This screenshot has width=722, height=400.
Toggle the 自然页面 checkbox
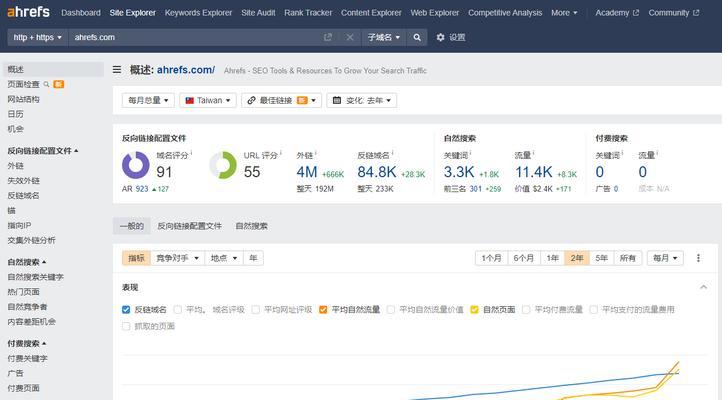point(474,310)
